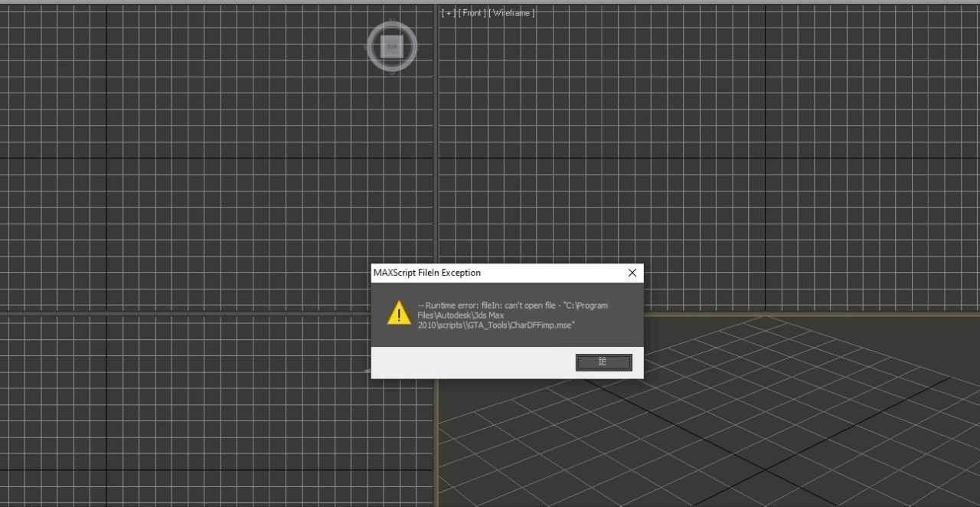Click the south marker below the ViewCube
This screenshot has width=980, height=507.
tap(392, 72)
